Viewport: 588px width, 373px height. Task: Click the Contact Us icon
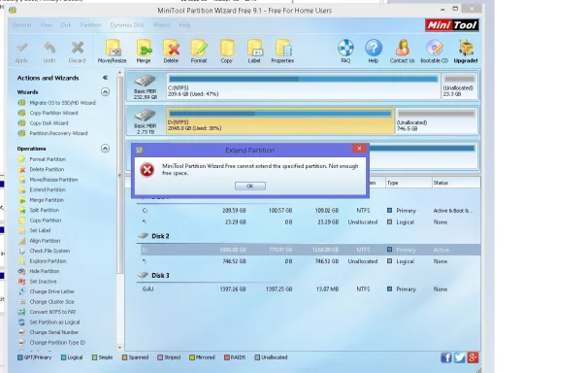click(402, 48)
